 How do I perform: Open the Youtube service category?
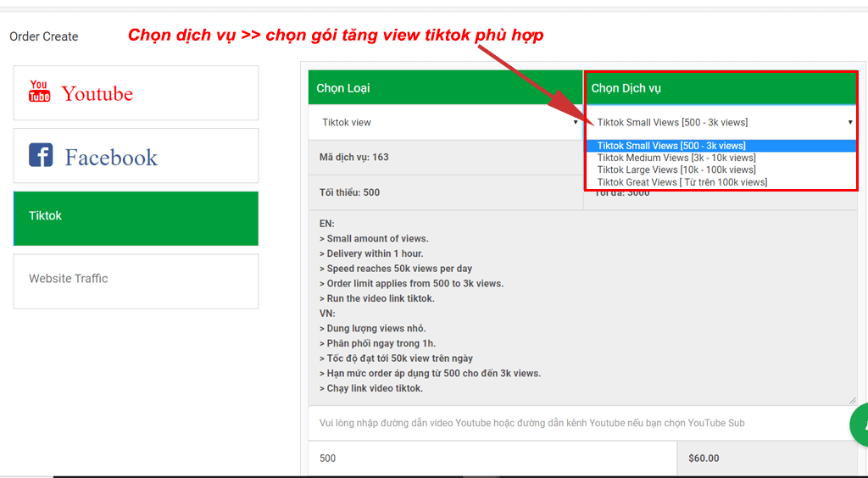[x=136, y=92]
